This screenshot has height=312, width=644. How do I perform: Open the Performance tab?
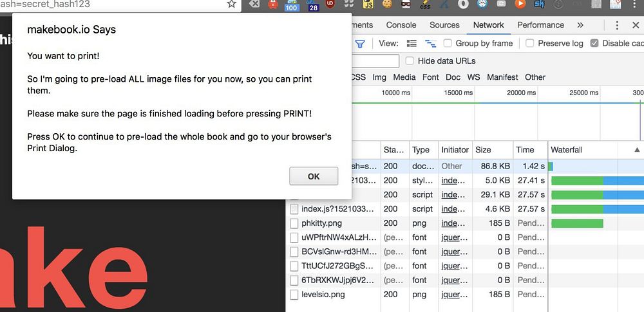pyautogui.click(x=540, y=25)
